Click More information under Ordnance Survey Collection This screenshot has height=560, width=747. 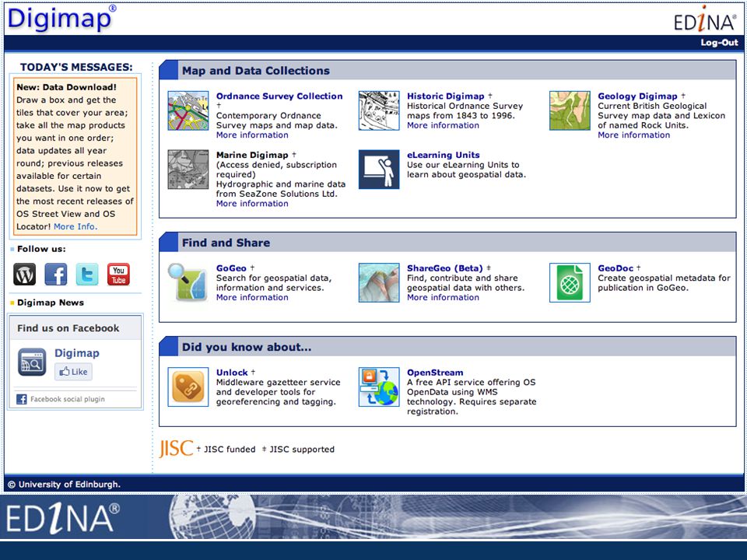[252, 135]
